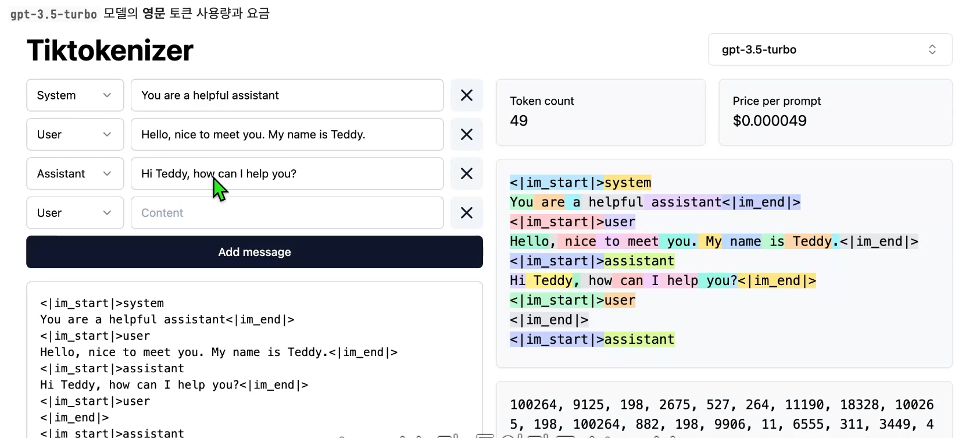Click the token ID 100264 at list start
This screenshot has width=980, height=438.
pos(533,405)
